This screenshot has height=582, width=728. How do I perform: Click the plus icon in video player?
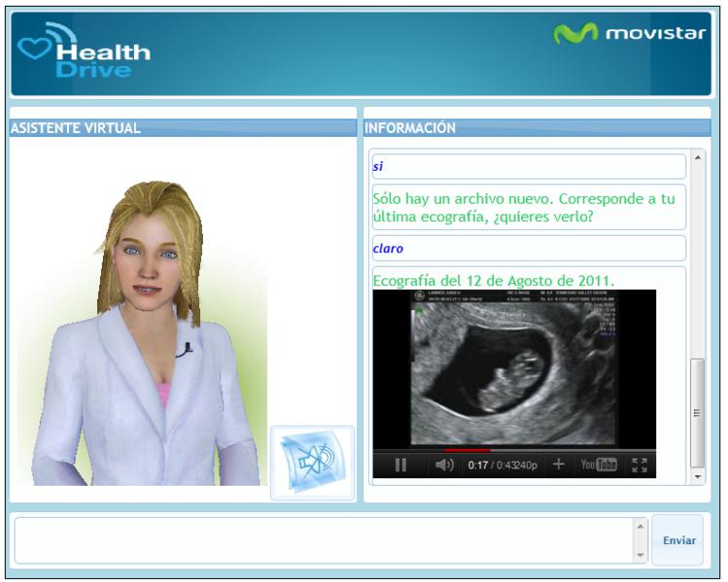pos(559,464)
